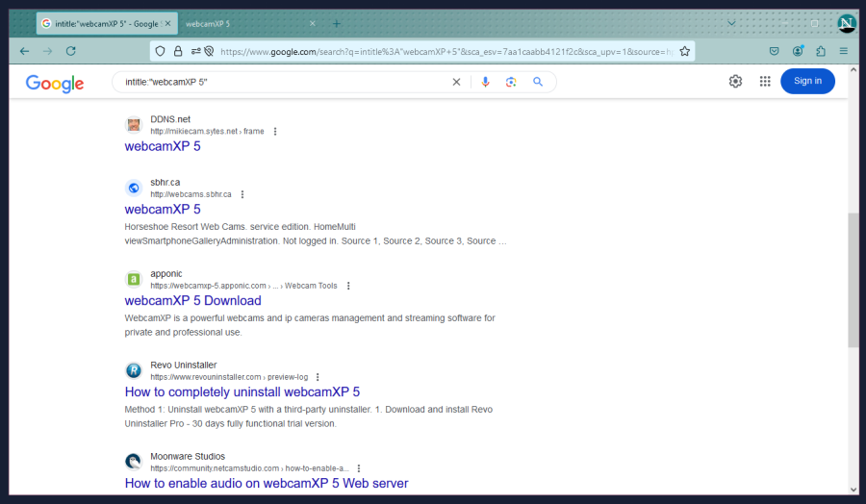Click the voice search microphone icon
The height and width of the screenshot is (504, 866).
click(485, 83)
